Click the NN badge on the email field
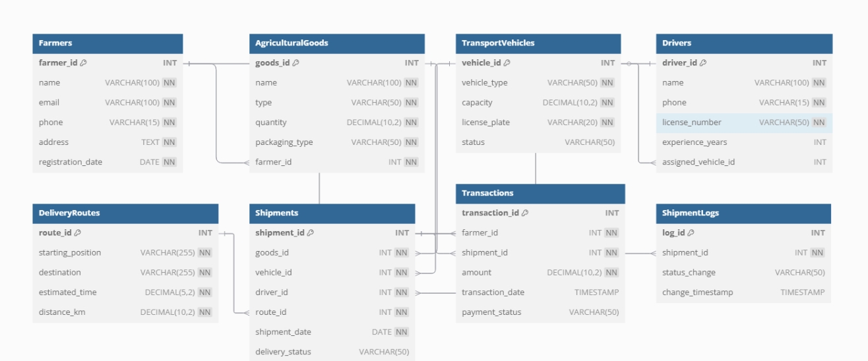The height and width of the screenshot is (361, 868). point(170,103)
